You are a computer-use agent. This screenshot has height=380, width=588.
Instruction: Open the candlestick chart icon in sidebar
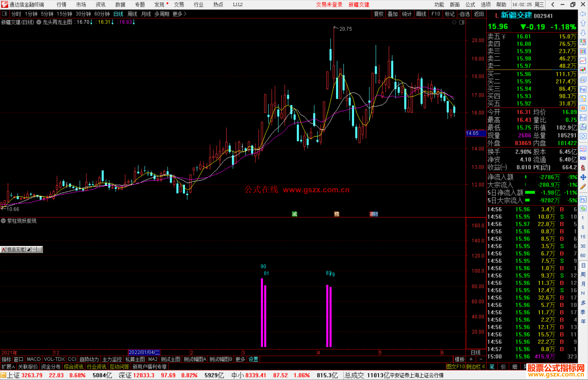[x=583, y=70]
